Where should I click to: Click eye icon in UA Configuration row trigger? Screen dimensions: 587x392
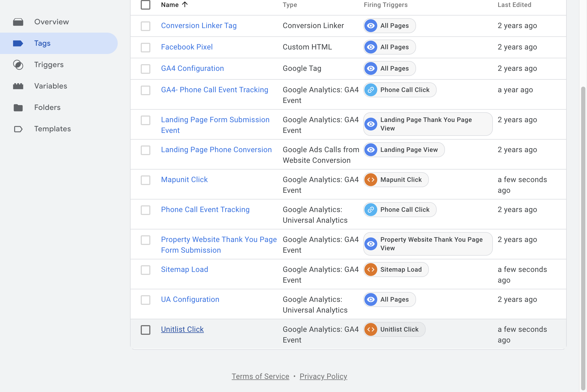pyautogui.click(x=371, y=299)
